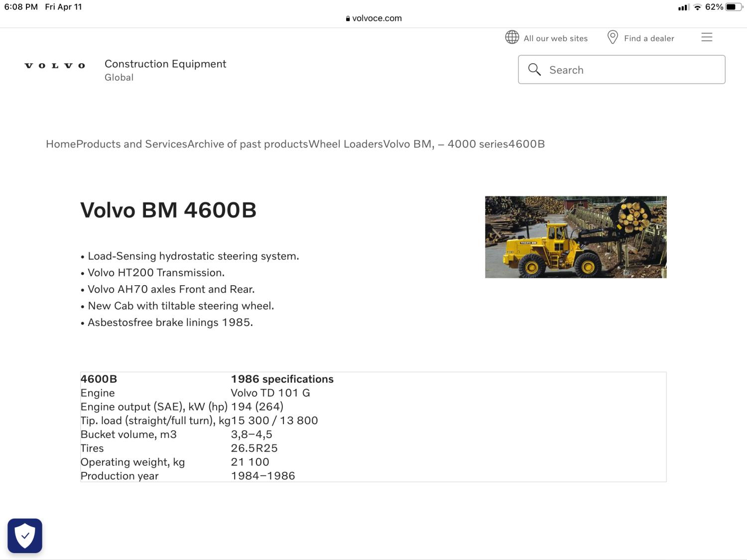747x560 pixels.
Task: Type in the Search input field
Action: pyautogui.click(x=632, y=70)
